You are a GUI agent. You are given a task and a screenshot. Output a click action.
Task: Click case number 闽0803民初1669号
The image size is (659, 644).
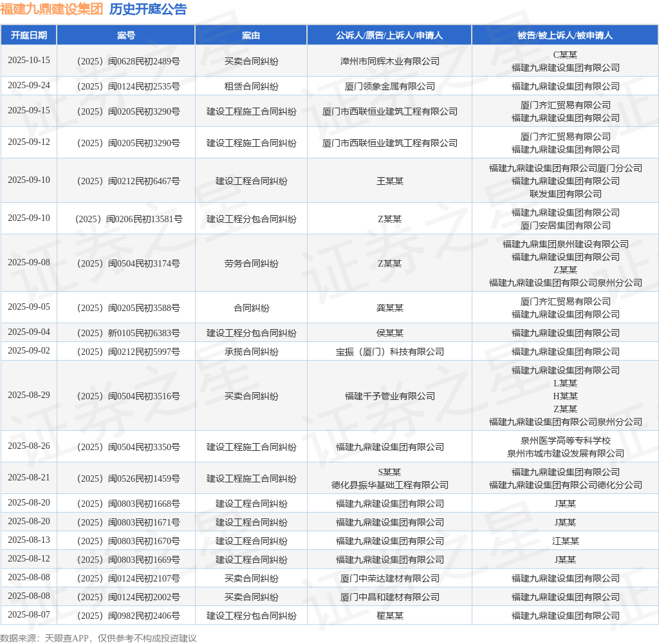coord(129,560)
